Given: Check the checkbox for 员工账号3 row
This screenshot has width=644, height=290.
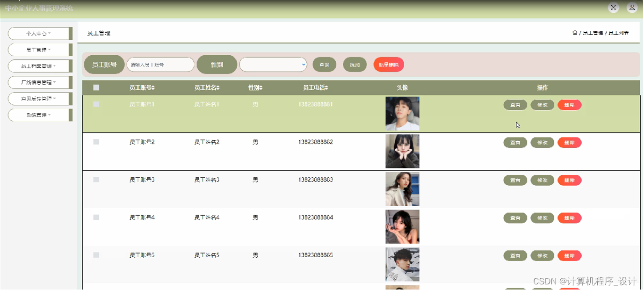Looking at the screenshot, I should coord(96,180).
